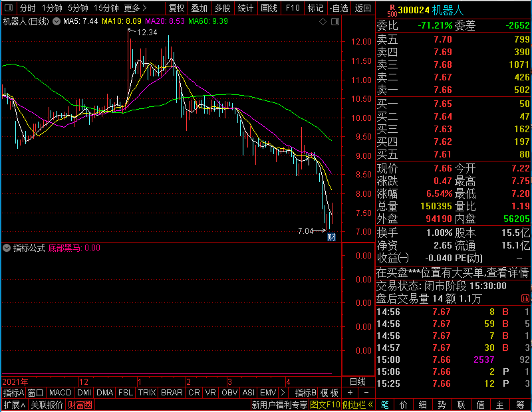Click the 12 month marker on timeline

coord(84,382)
